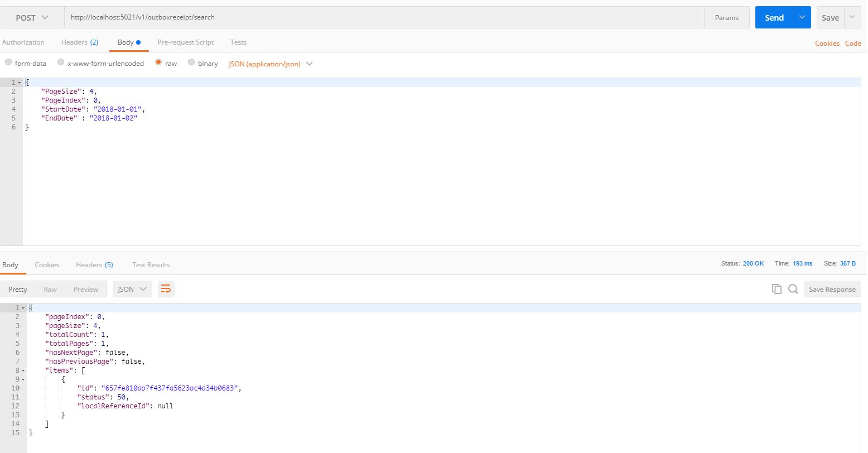Switch to the Preview view
The width and height of the screenshot is (868, 453).
(85, 289)
